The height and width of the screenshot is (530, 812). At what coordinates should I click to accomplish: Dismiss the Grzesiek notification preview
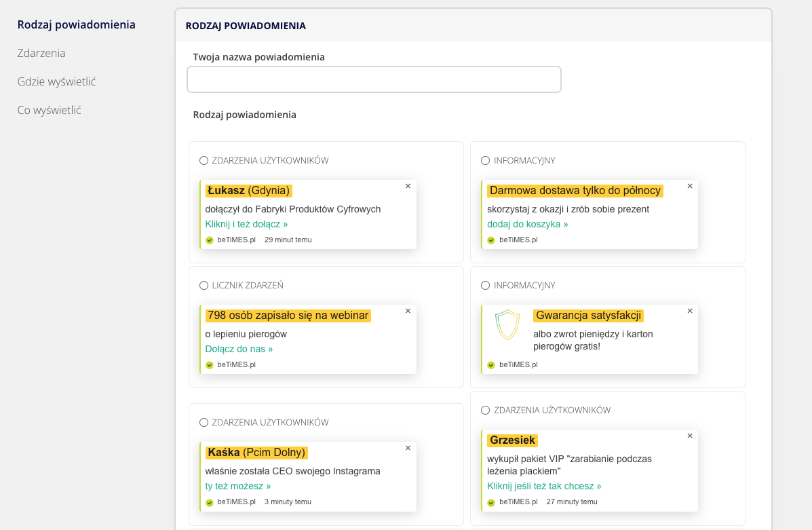coord(690,436)
